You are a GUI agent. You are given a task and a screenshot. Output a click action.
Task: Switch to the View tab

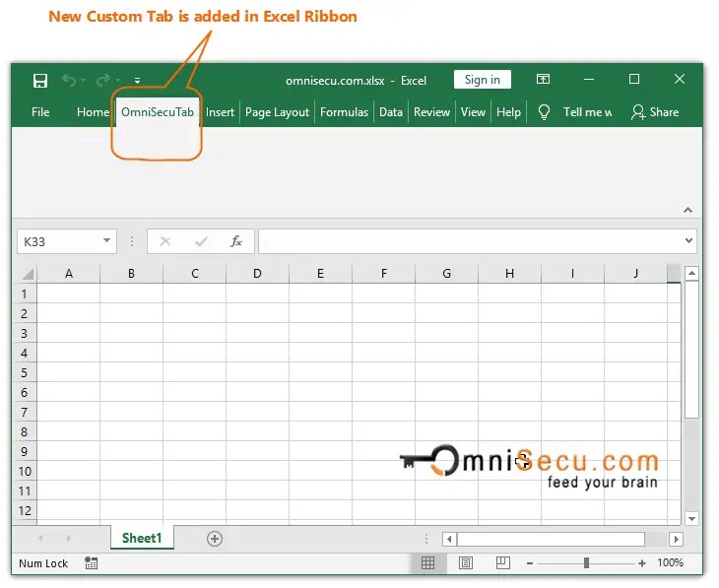473,112
